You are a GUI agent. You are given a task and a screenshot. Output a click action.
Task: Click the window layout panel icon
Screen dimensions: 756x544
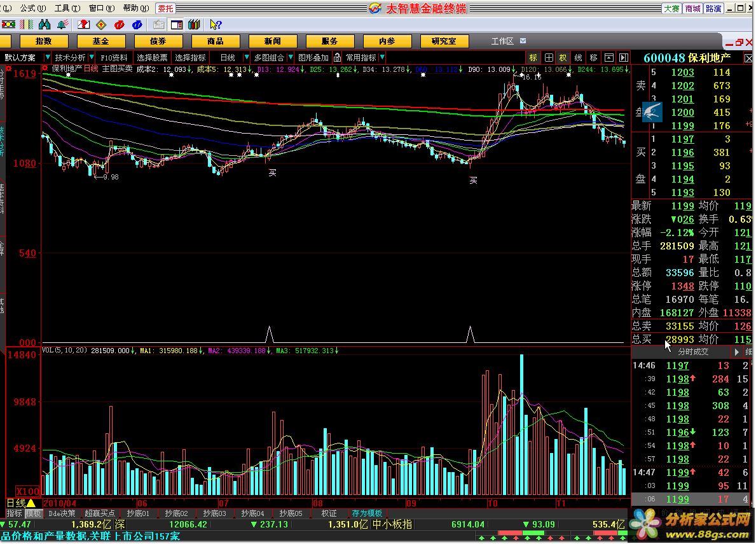(x=177, y=25)
